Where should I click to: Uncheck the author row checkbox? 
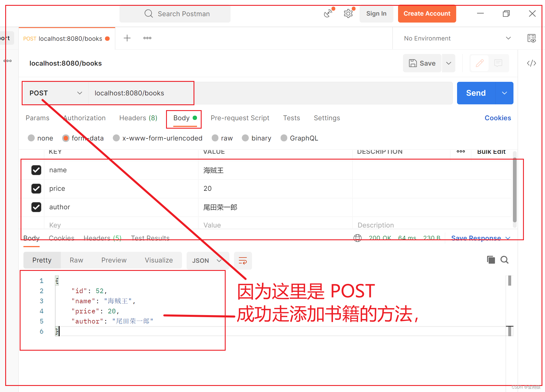click(36, 207)
